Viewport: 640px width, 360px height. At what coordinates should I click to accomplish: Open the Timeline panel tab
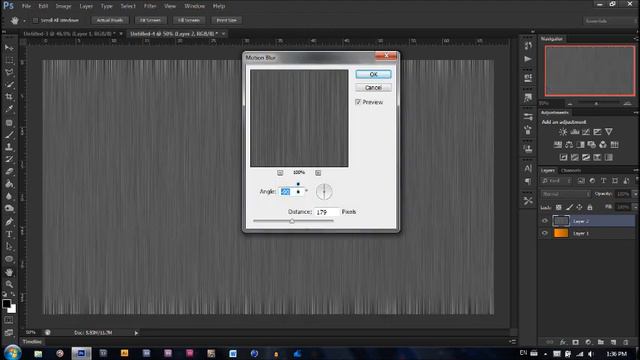click(32, 342)
